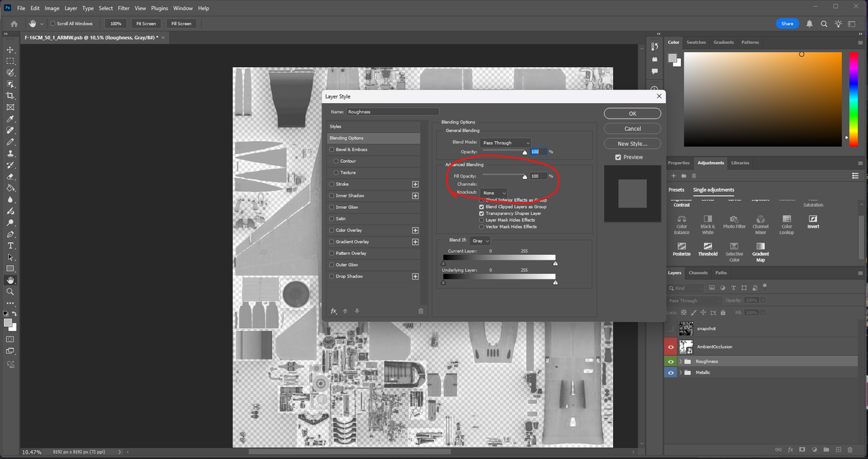868x459 pixels.
Task: Select the Rectangular Marquee tool
Action: (x=10, y=61)
